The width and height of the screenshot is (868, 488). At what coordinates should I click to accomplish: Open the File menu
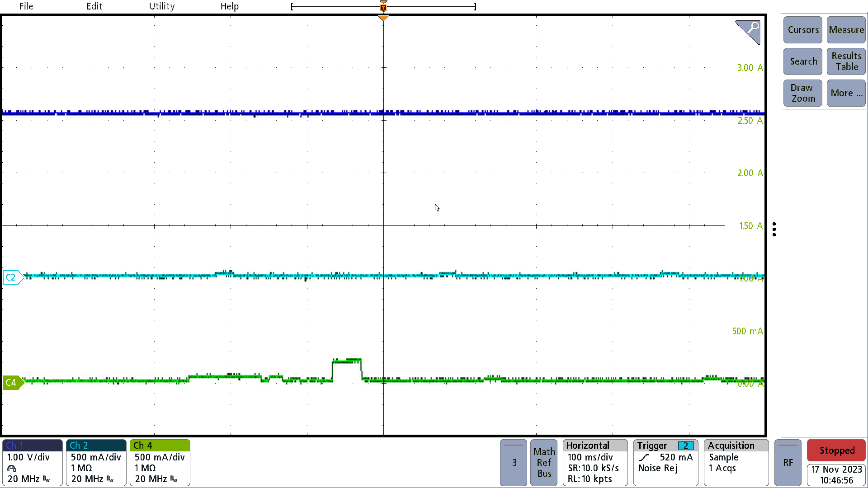26,6
